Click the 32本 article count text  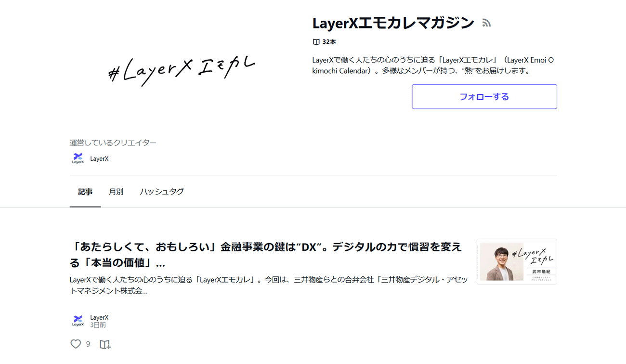click(329, 42)
